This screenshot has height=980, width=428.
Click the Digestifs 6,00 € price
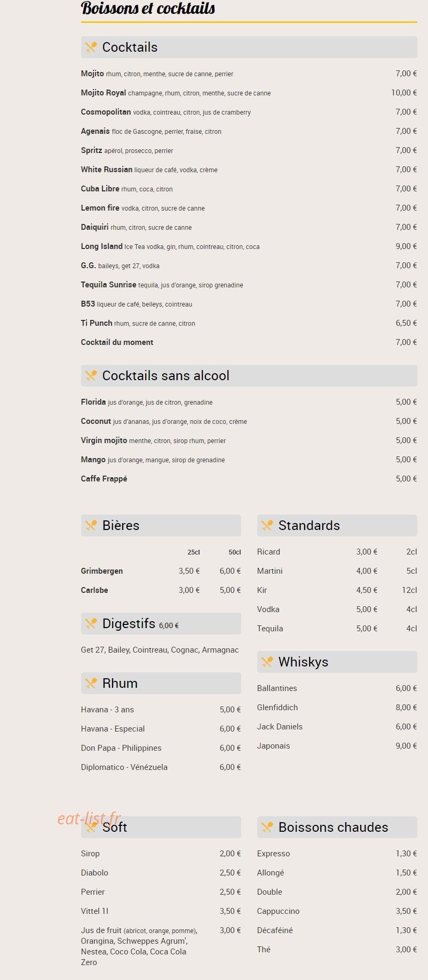[169, 626]
